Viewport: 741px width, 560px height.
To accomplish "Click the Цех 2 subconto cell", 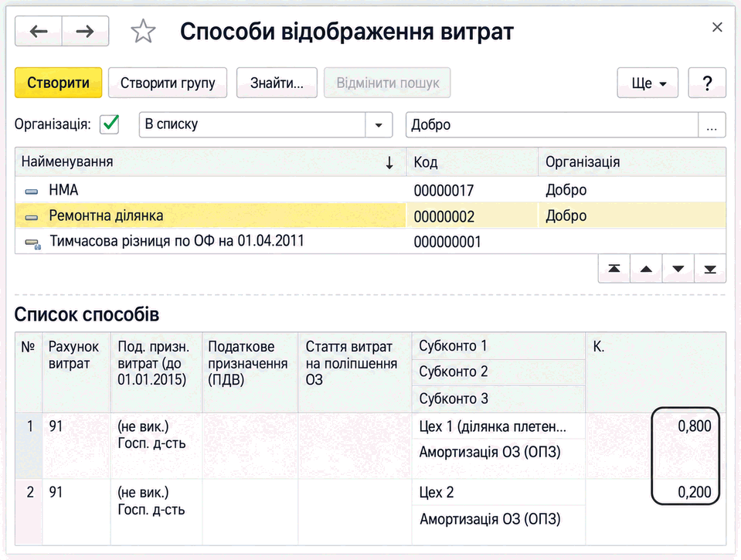I will 498,493.
